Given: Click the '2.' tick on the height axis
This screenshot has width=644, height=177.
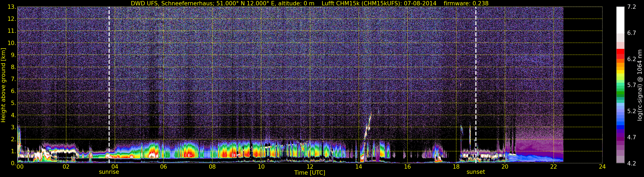Looking at the screenshot, I should click(x=13, y=139).
